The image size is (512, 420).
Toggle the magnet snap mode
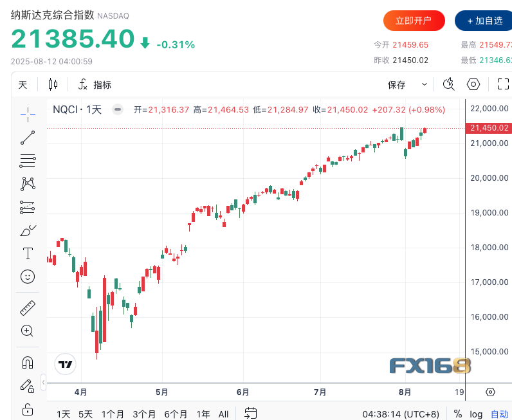(x=28, y=362)
